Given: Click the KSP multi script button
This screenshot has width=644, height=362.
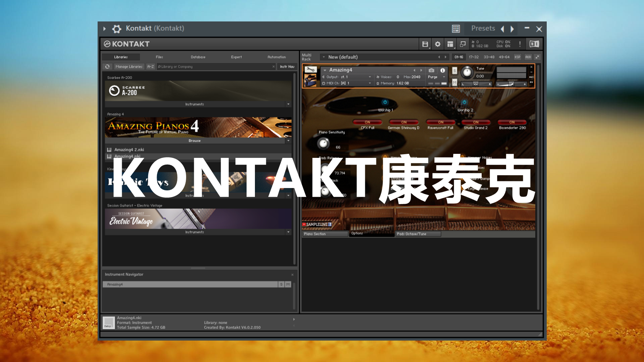Looking at the screenshot, I should point(518,57).
